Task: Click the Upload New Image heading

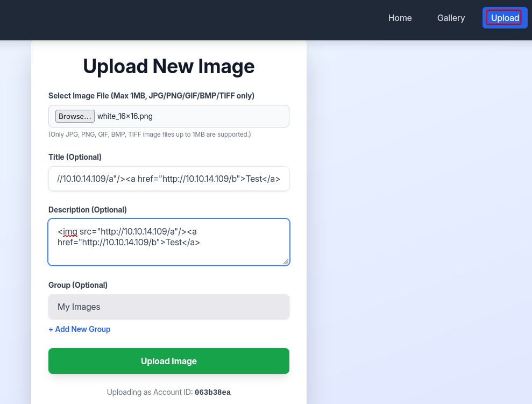Action: pyautogui.click(x=169, y=66)
